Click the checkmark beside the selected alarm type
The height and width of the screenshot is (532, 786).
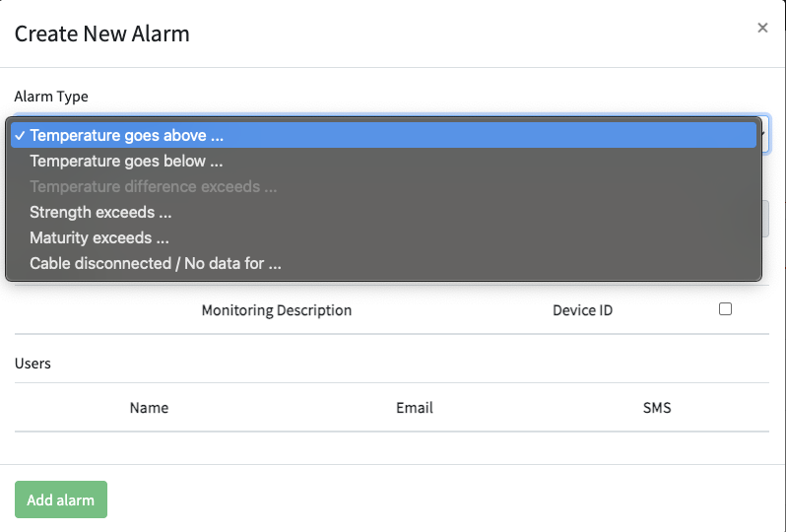(x=20, y=136)
